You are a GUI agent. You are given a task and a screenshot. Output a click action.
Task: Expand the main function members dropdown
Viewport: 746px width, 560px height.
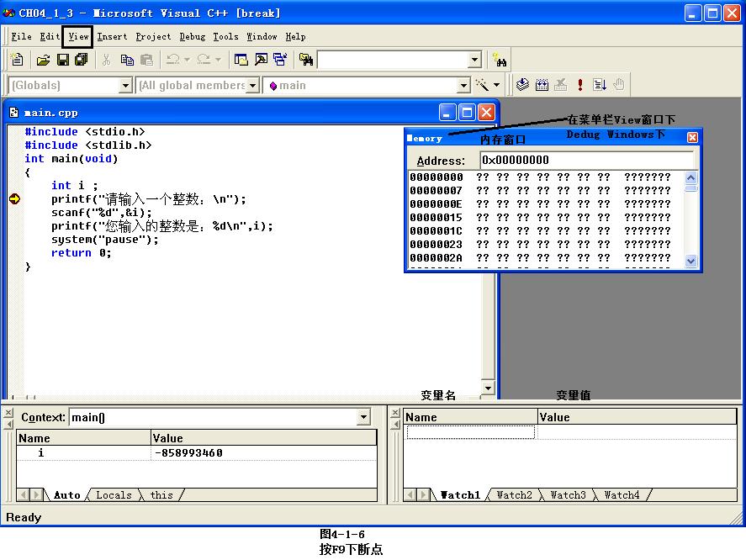(x=463, y=85)
